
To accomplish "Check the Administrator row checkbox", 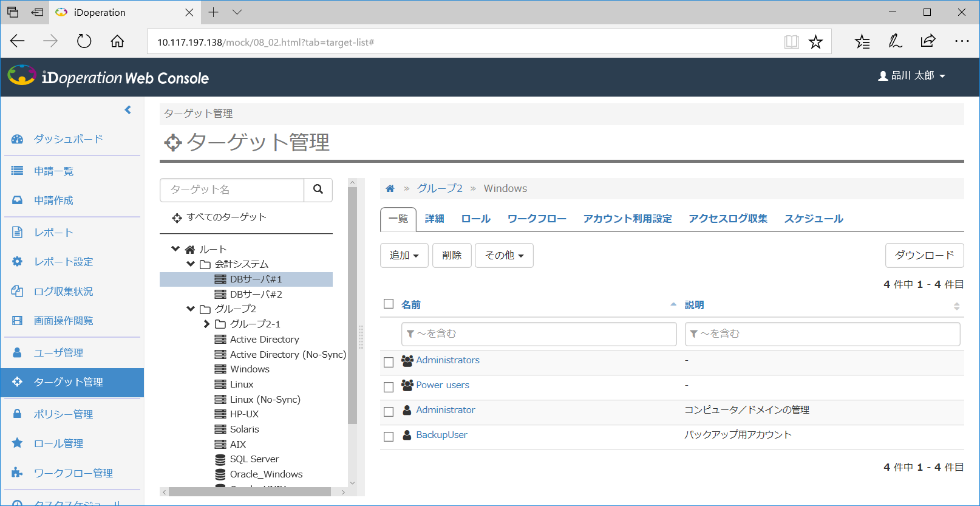I will tap(389, 412).
